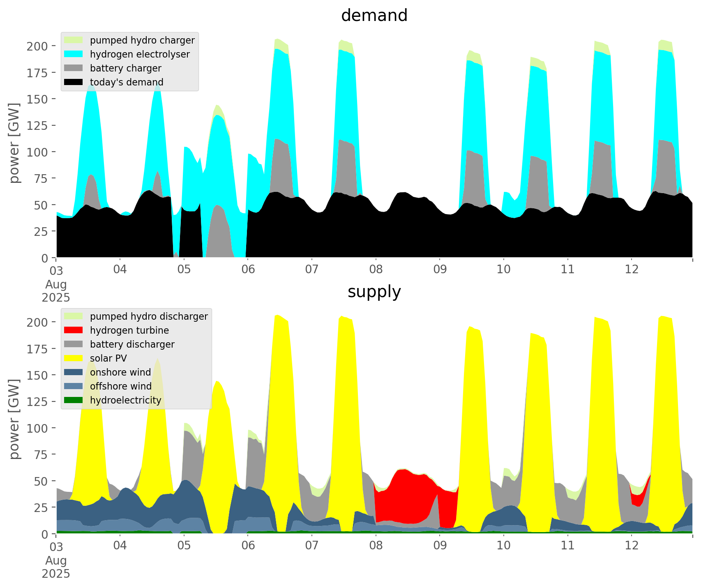Click the pumped hydro charger legend swatch
This screenshot has height=588, width=701.
click(74, 40)
